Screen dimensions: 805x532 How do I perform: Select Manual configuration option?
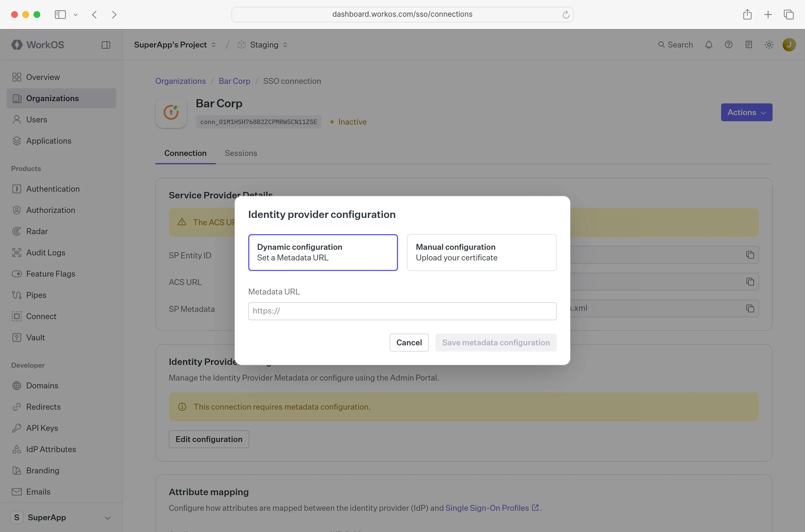(482, 252)
